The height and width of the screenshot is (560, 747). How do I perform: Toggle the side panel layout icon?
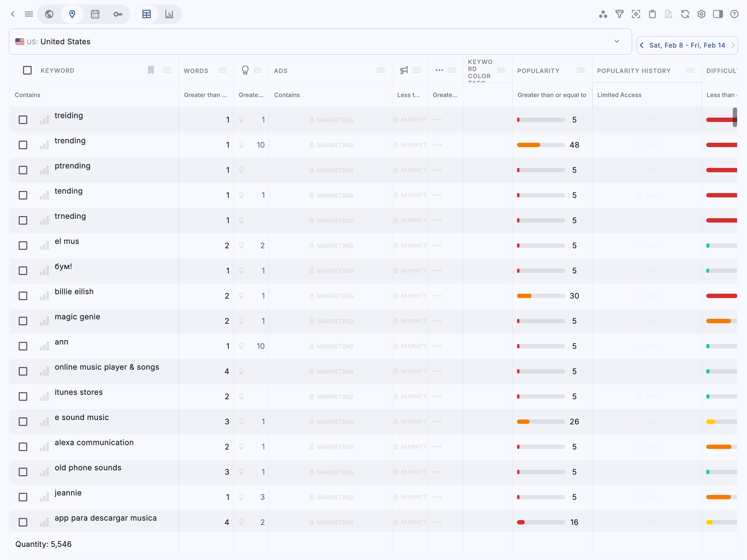pos(718,14)
